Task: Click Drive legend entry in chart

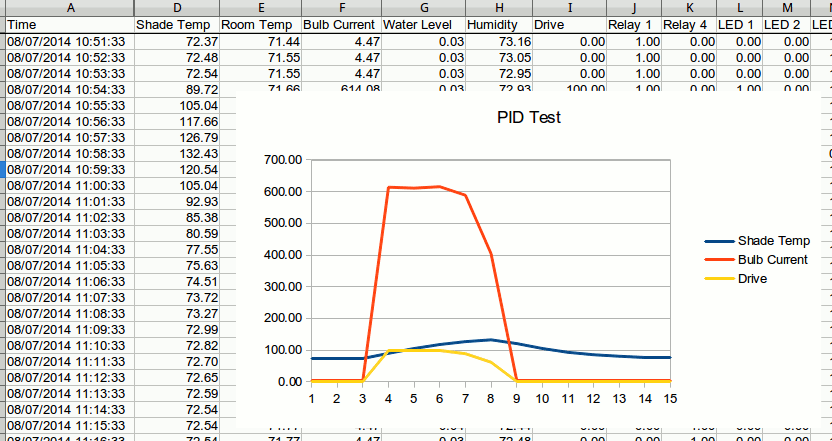Action: (x=735, y=278)
